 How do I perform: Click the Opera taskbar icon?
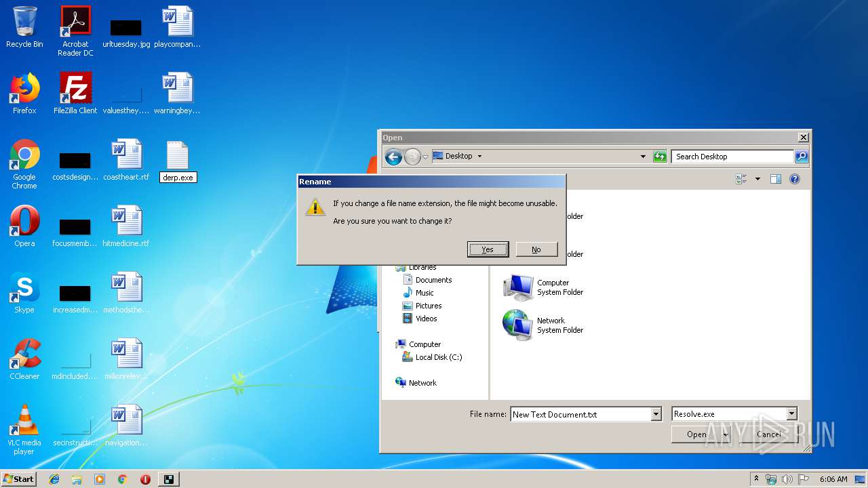point(145,479)
